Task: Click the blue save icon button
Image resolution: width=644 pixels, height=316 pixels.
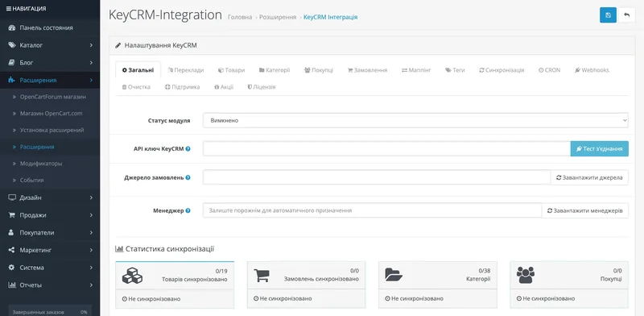Action: tap(608, 15)
